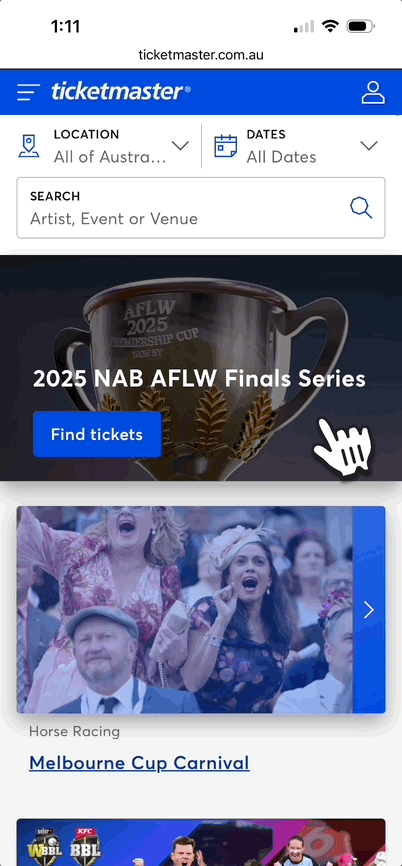Focus the Artist, Event or Venue search field

[x=201, y=208]
